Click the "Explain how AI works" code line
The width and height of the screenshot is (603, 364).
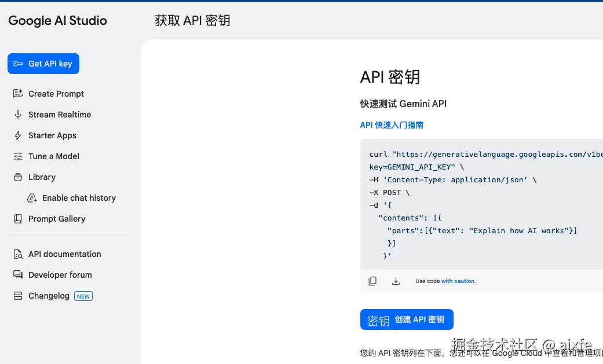pos(482,231)
